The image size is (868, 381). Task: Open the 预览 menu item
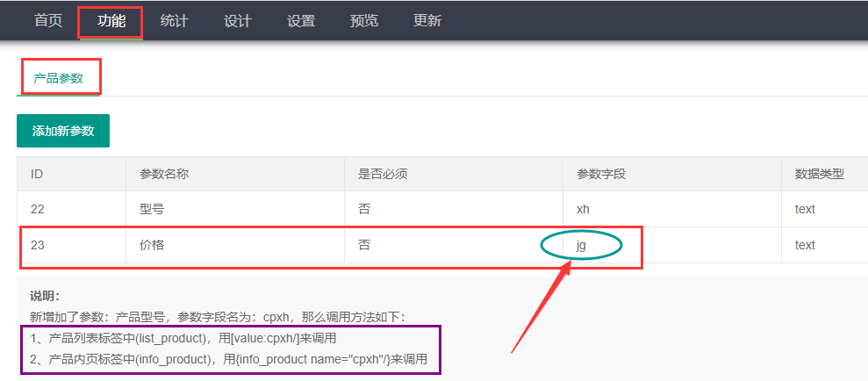click(x=364, y=20)
